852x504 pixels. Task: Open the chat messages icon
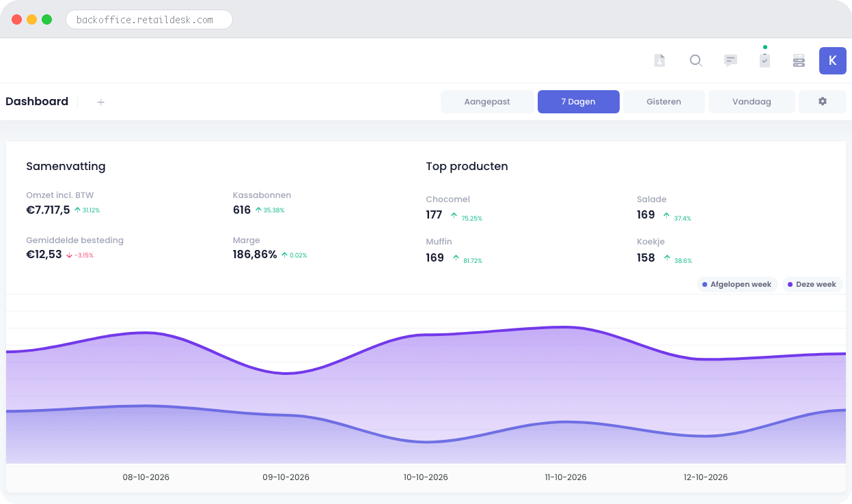[730, 61]
